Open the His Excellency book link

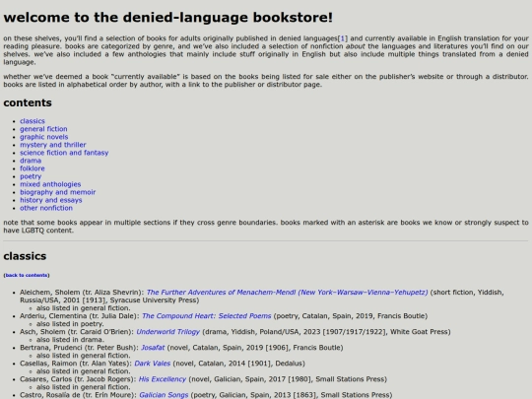coord(163,379)
